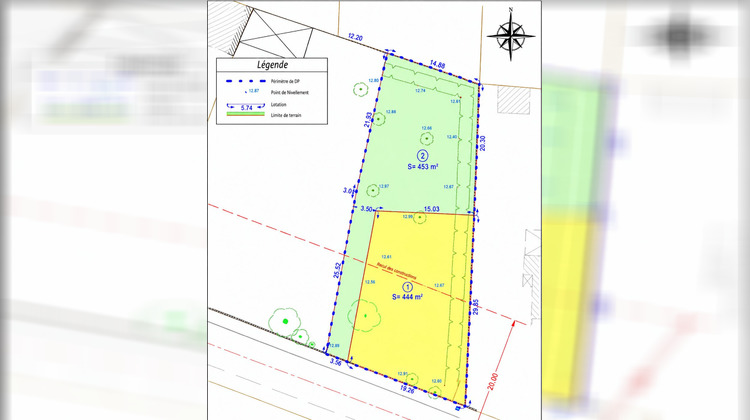This screenshot has height=420, width=750.
Task: Click the circled lot number 1 marker
Action: (x=408, y=287)
